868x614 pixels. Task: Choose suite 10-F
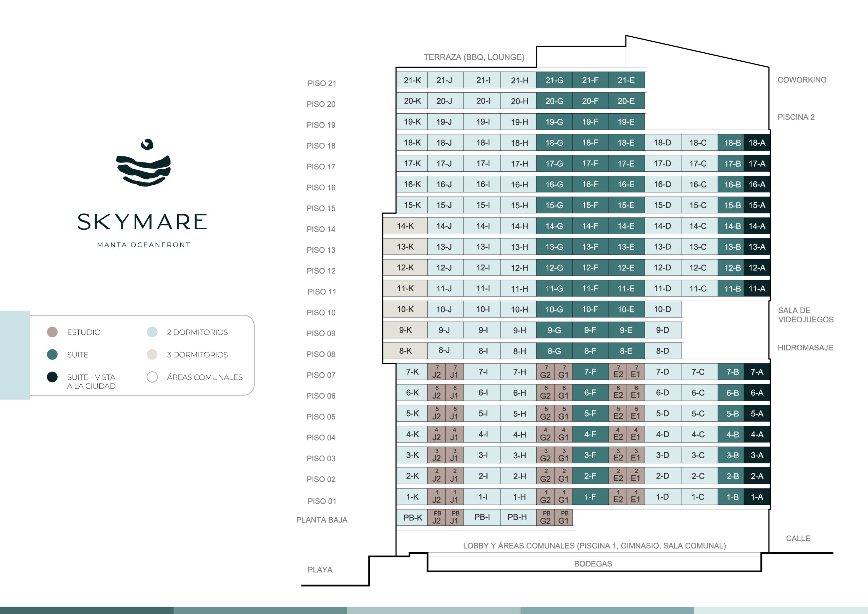pyautogui.click(x=590, y=309)
